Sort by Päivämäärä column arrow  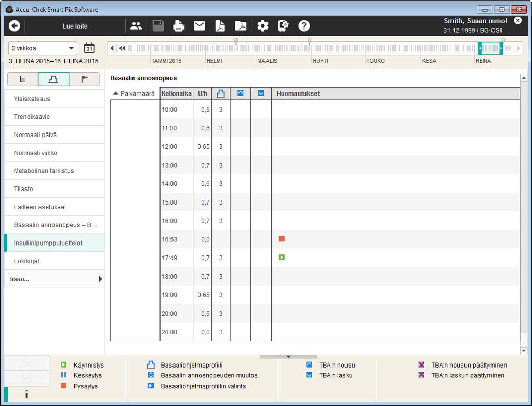[116, 93]
